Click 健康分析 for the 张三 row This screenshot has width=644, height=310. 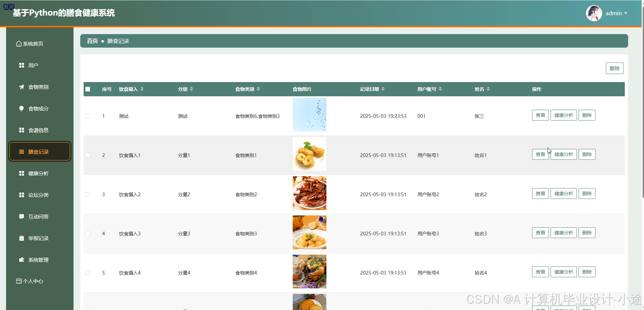(x=563, y=115)
